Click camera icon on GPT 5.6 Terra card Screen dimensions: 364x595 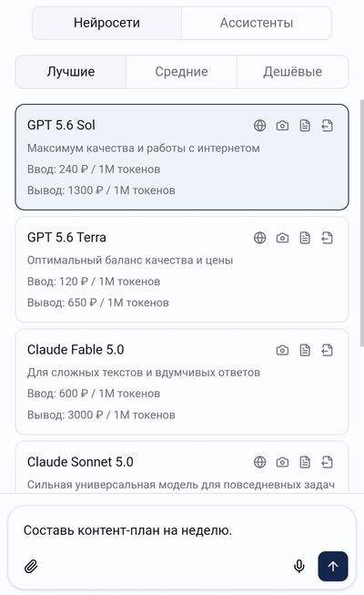[x=282, y=238]
